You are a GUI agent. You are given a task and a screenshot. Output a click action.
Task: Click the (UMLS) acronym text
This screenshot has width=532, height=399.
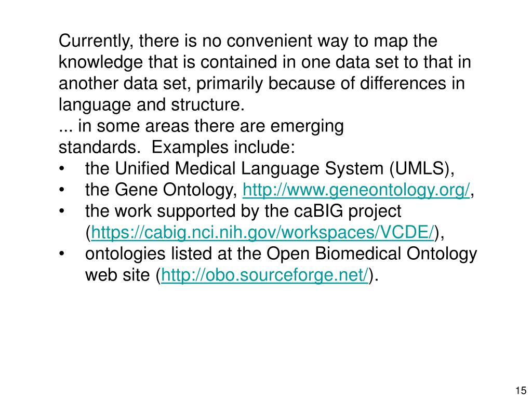pos(419,169)
